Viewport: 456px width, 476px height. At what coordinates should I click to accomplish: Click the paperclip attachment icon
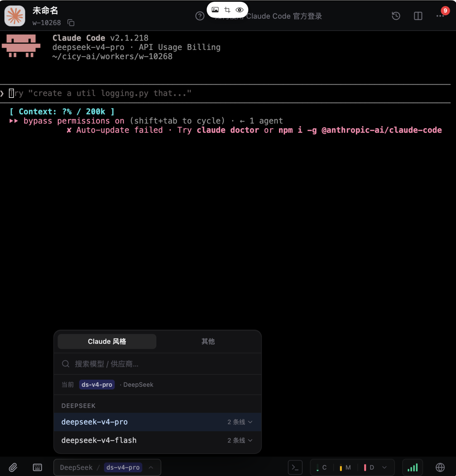[13, 467]
